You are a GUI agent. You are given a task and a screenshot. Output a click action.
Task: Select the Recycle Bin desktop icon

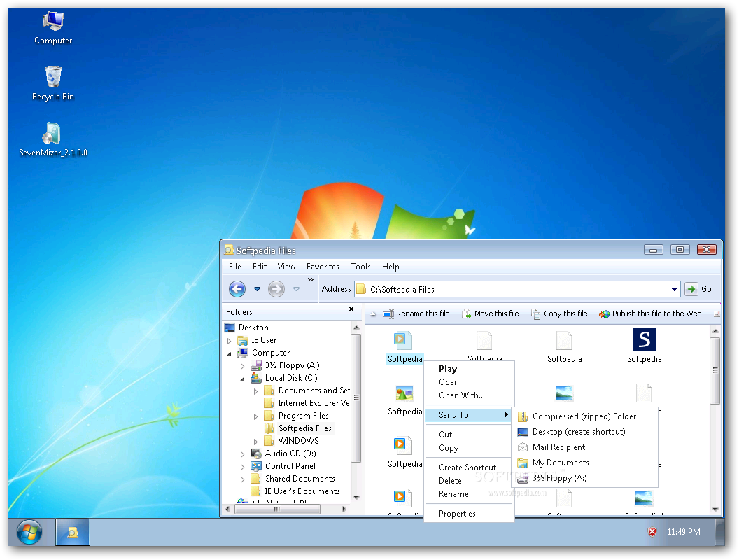[x=53, y=84]
